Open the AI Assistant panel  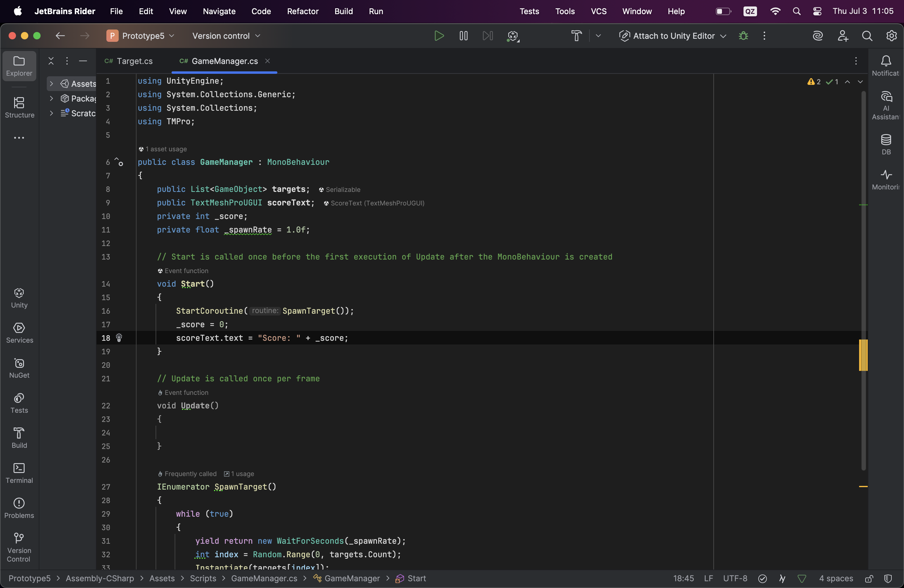886,105
